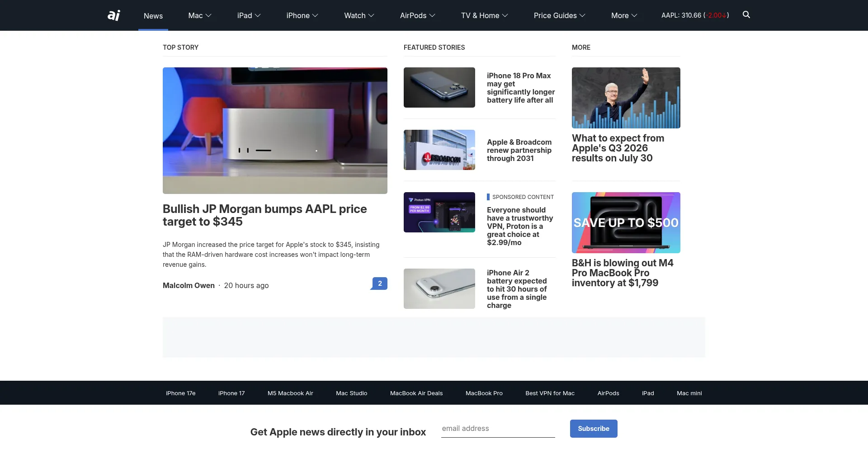Open the 'Save up to $500' MacBook image

pos(626,222)
